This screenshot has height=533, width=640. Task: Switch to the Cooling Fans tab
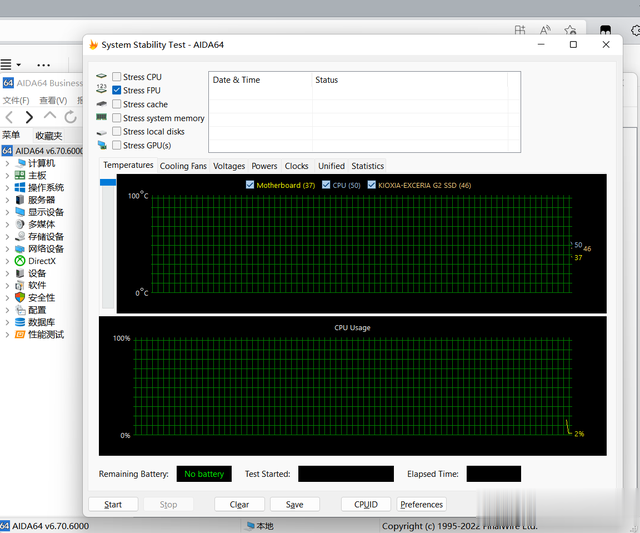(x=183, y=166)
